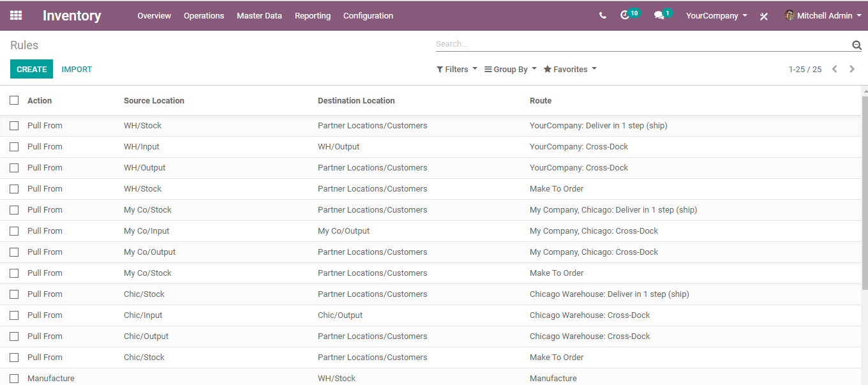The height and width of the screenshot is (385, 868).
Task: Open the Favorites dropdown
Action: click(x=570, y=69)
